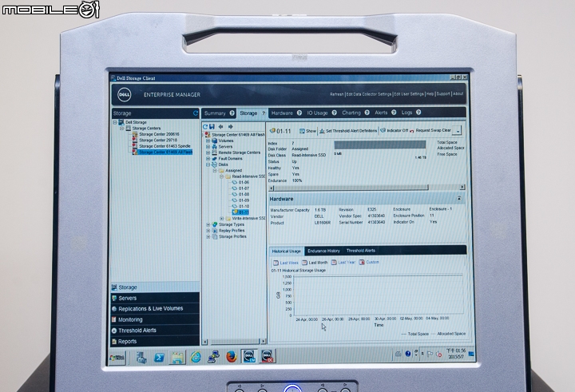Viewport: 575px width, 392px height.
Task: Click the tree refresh icon above Storage Center tree
Action: click(205, 126)
